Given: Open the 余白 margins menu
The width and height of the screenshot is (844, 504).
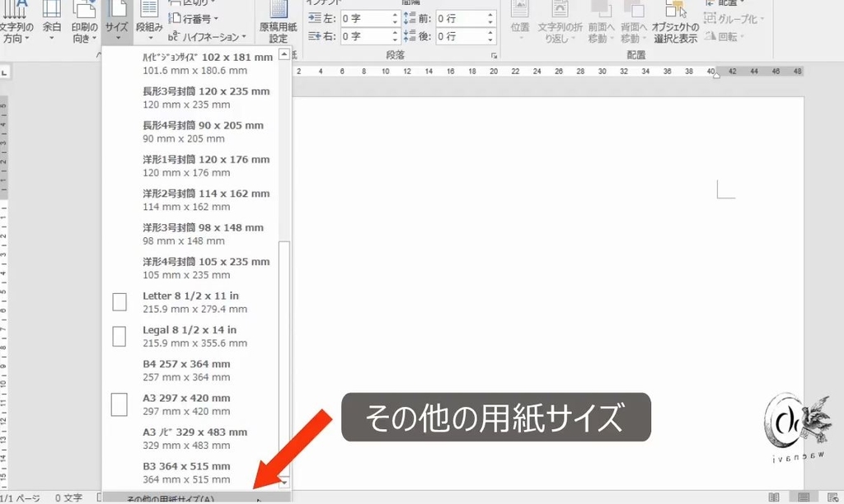Looking at the screenshot, I should pos(52,22).
